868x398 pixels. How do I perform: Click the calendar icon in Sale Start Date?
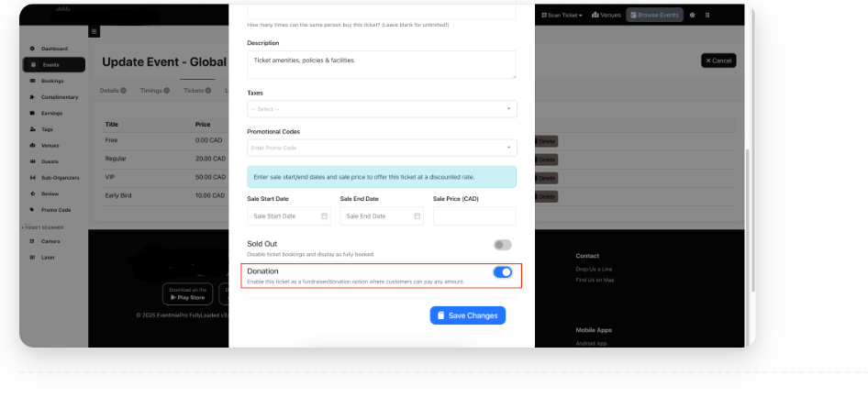[324, 216]
